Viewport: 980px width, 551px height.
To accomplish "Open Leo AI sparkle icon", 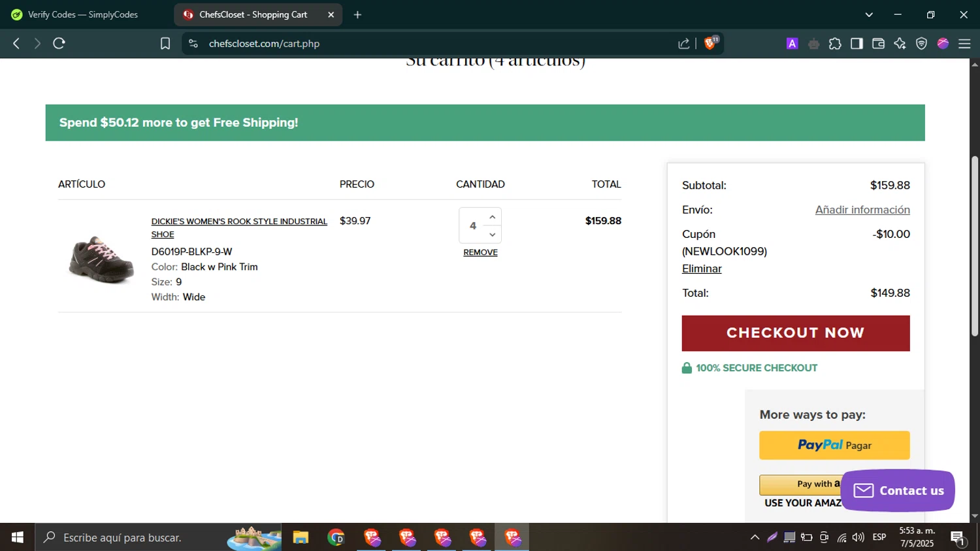I will (x=900, y=44).
